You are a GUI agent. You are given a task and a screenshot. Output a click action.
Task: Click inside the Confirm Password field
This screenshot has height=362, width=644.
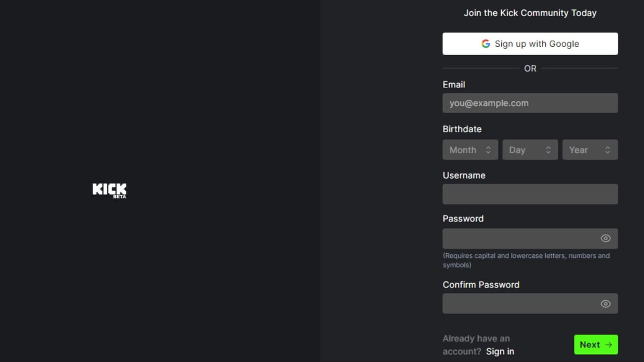[521, 303]
